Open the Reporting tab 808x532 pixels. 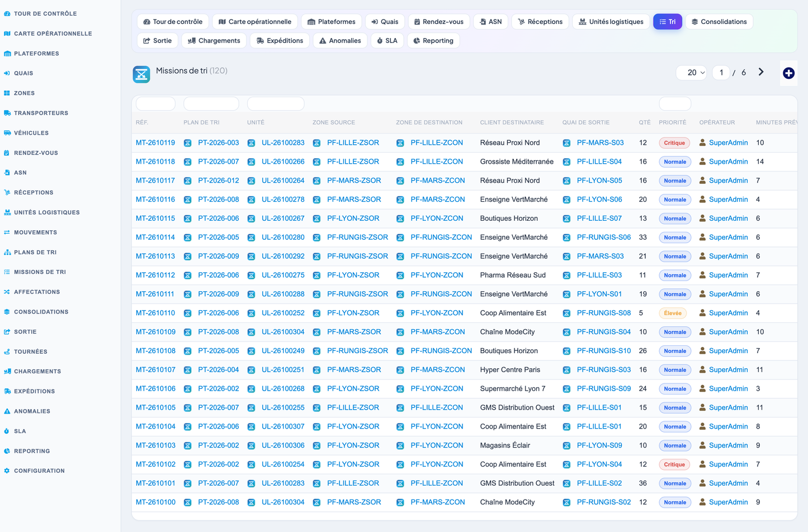point(433,41)
